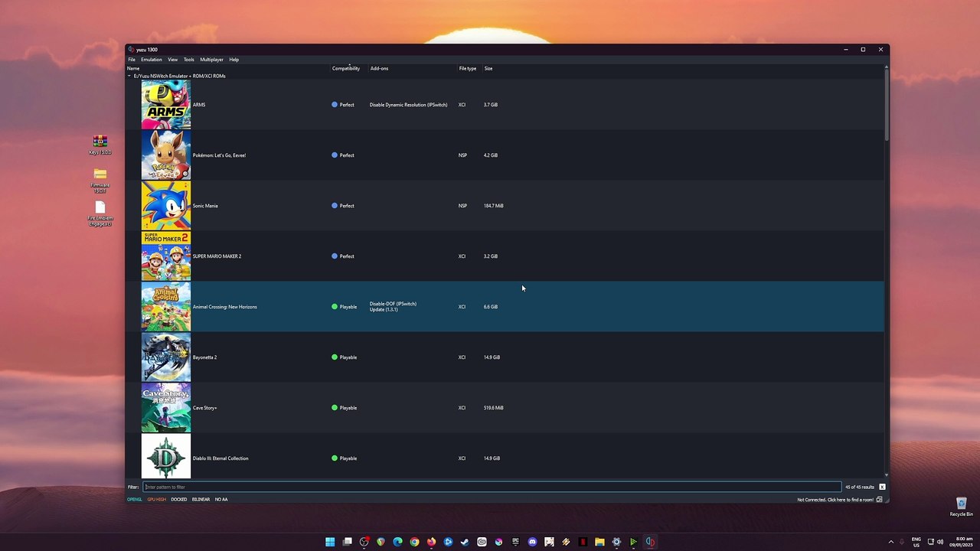
Task: Select the Diablo III cover icon
Action: [166, 458]
